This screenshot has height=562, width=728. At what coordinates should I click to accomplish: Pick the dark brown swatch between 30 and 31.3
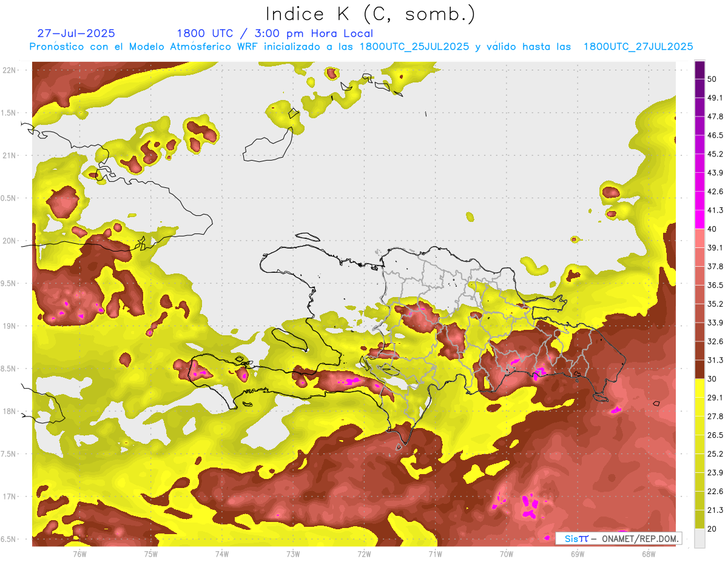[x=699, y=370]
